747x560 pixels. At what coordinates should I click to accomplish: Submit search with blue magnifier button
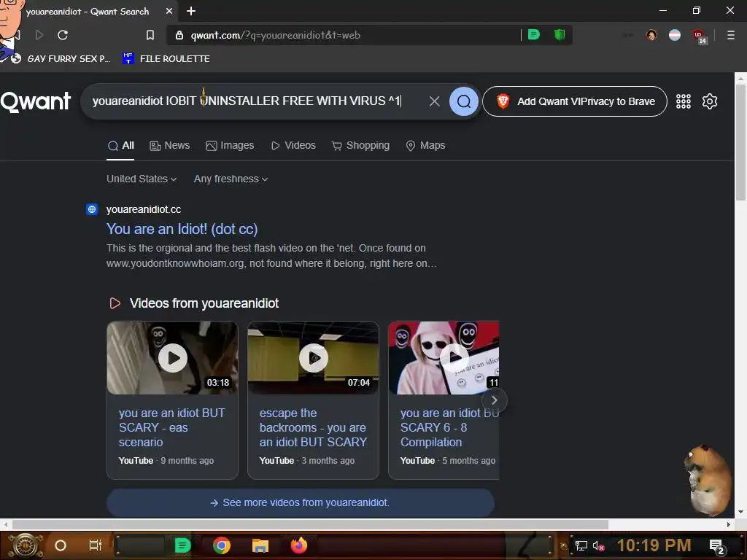(x=463, y=101)
